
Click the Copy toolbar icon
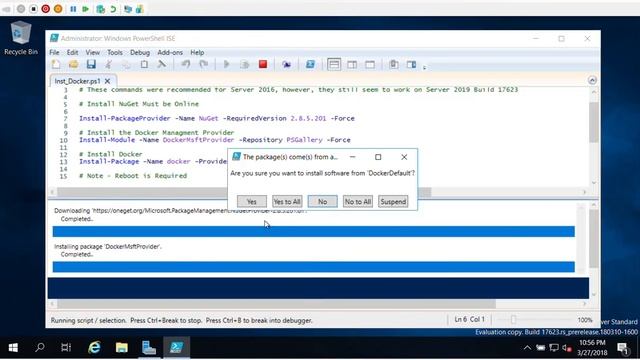pyautogui.click(x=126, y=64)
